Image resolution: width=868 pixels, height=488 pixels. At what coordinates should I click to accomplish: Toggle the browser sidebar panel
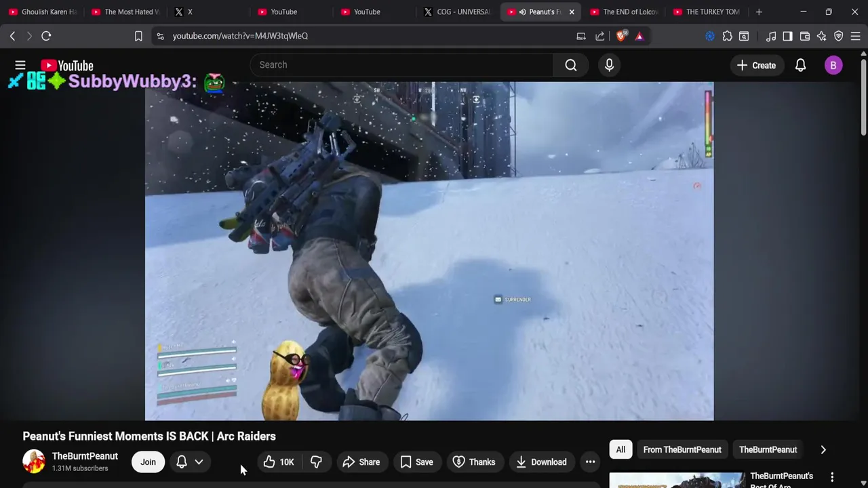(787, 36)
